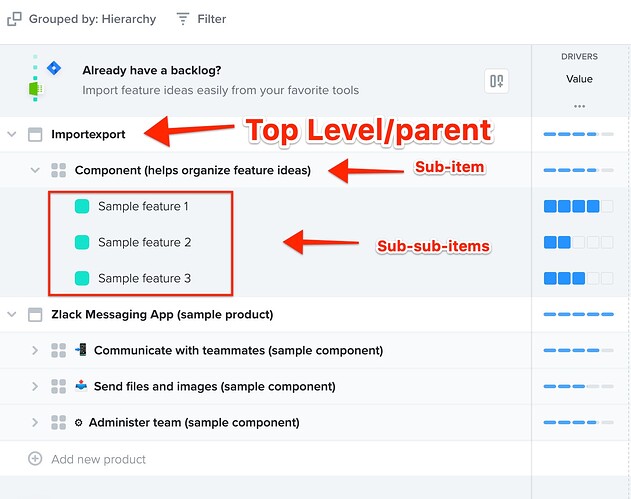Click the component grid icon beside Component

pyautogui.click(x=59, y=170)
